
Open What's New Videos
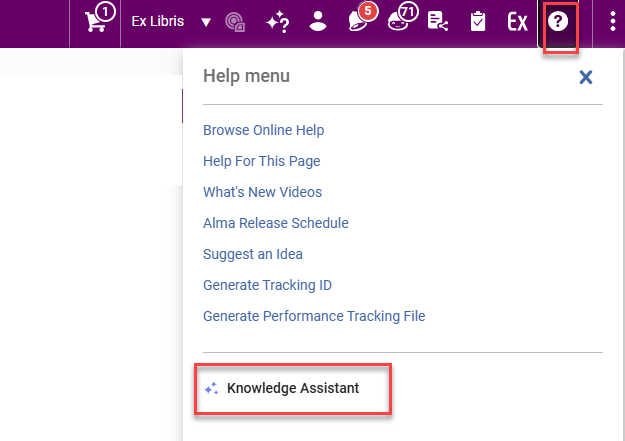(262, 192)
